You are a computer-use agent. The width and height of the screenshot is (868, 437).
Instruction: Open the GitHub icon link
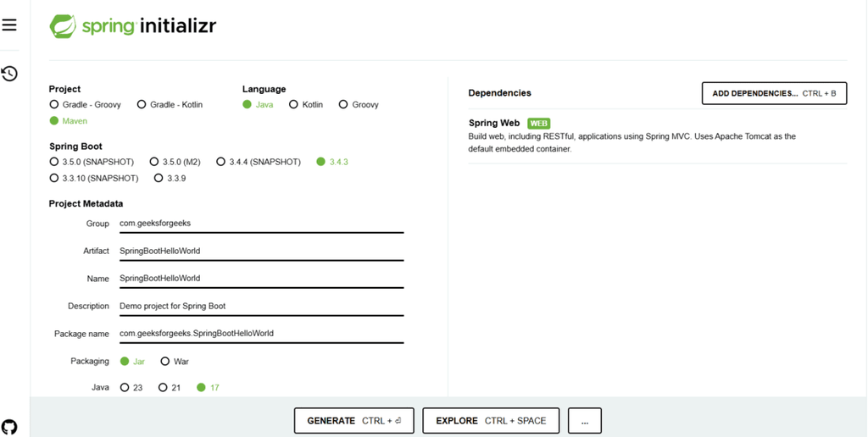[8, 427]
